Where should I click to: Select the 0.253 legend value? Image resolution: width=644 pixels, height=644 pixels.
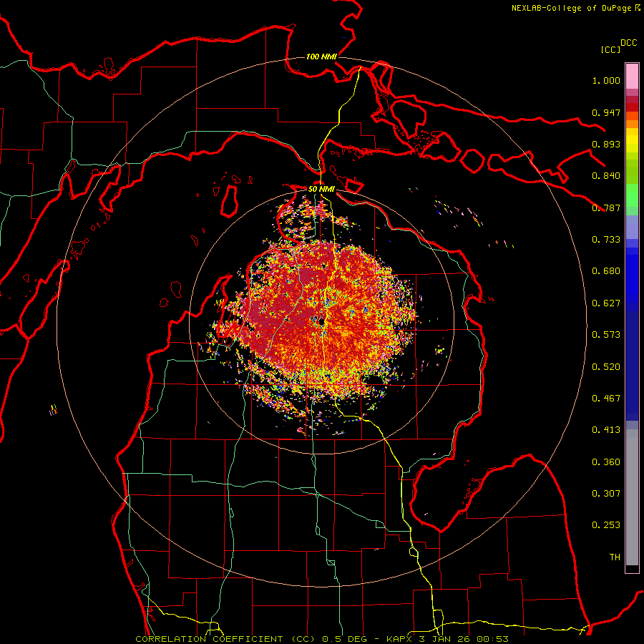pos(606,525)
